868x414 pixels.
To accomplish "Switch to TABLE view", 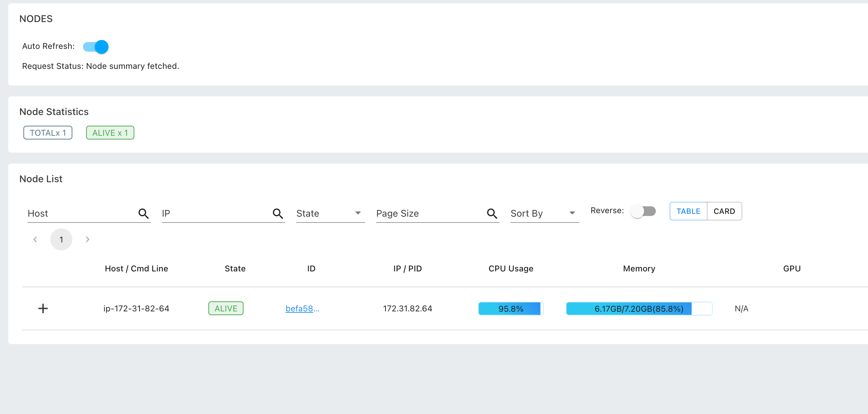I will tap(688, 211).
